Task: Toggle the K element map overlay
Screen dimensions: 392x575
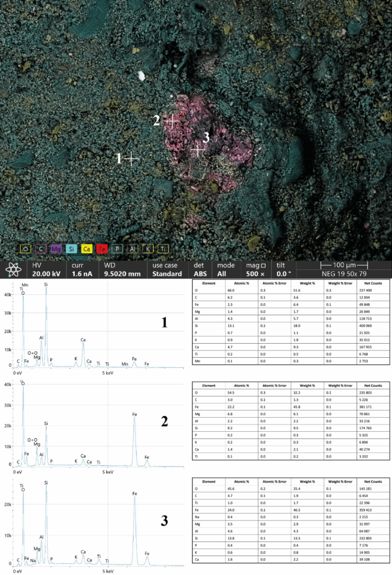Action: pyautogui.click(x=148, y=249)
